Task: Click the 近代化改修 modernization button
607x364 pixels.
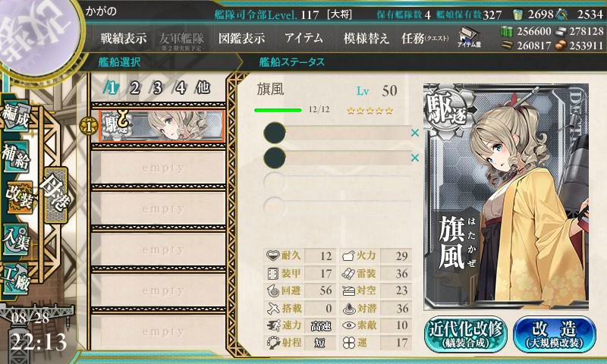Action: click(x=466, y=334)
